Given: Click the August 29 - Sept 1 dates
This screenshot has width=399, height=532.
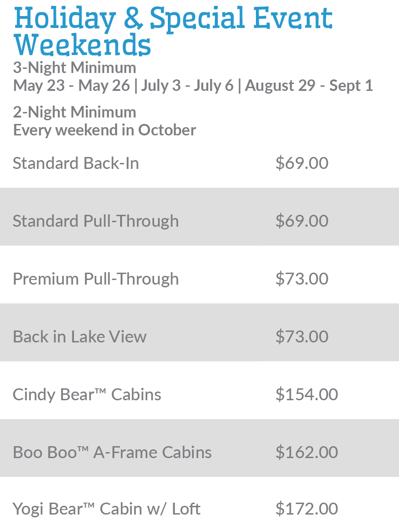Looking at the screenshot, I should [309, 85].
